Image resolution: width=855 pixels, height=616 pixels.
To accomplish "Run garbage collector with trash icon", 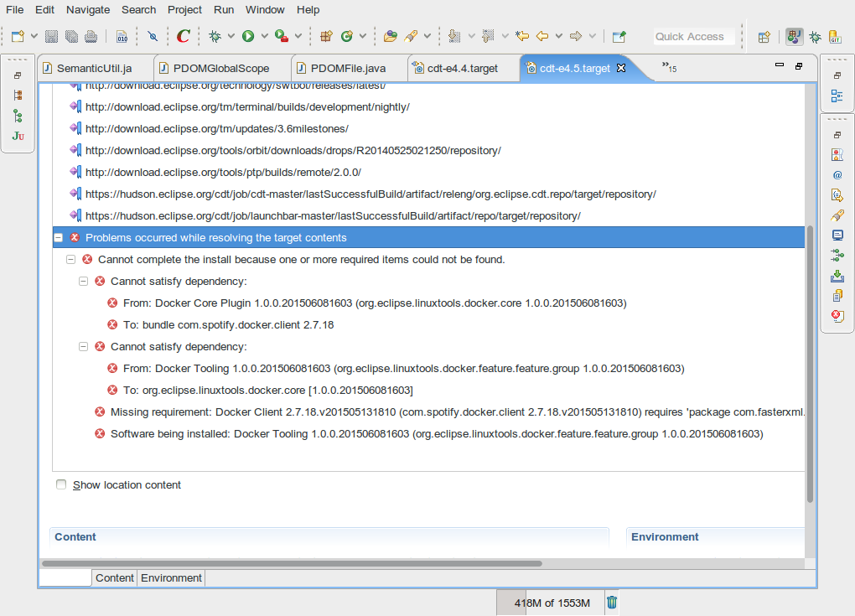I will (x=611, y=603).
